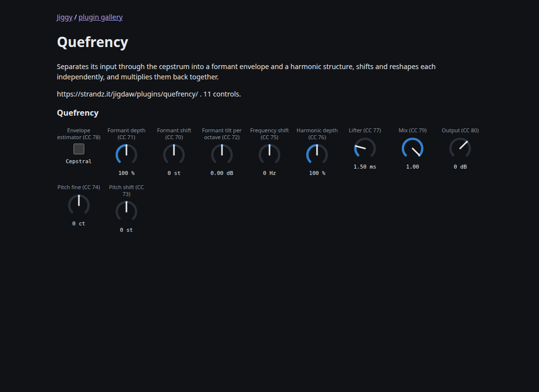The width and height of the screenshot is (539, 392).
Task: Toggle the Envelope estimator checkbox
Action: click(x=79, y=149)
